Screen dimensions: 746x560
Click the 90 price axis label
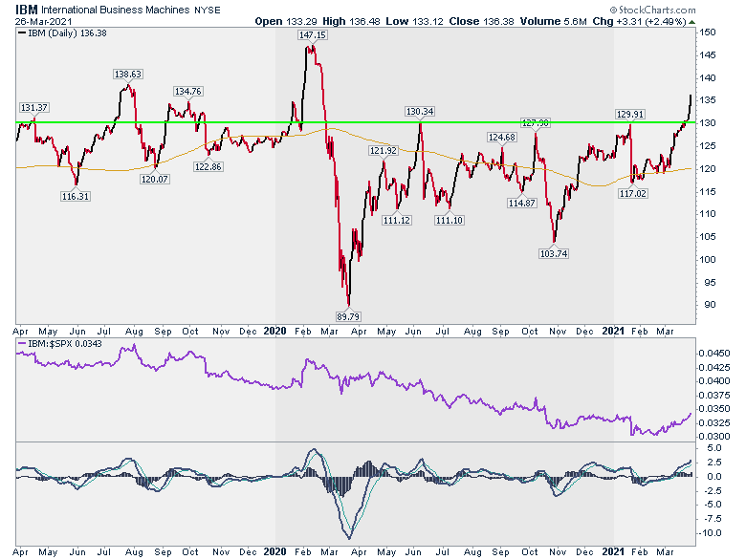(x=710, y=305)
